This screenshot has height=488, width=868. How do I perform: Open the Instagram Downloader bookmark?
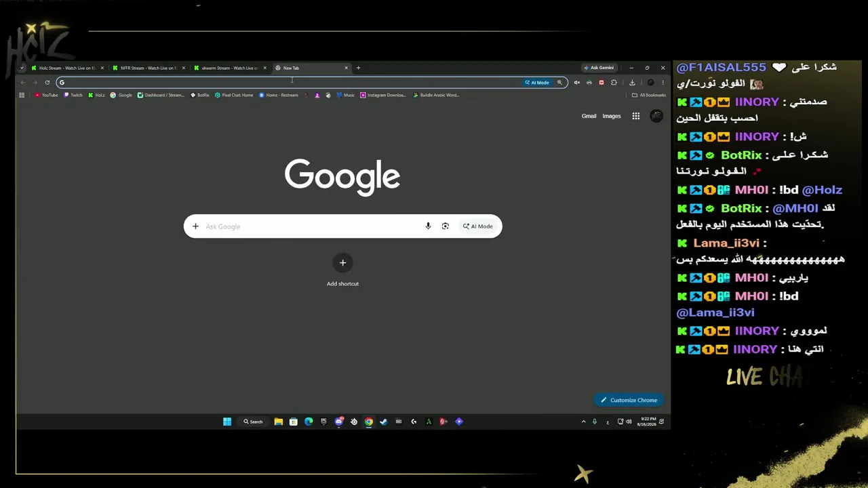[383, 95]
